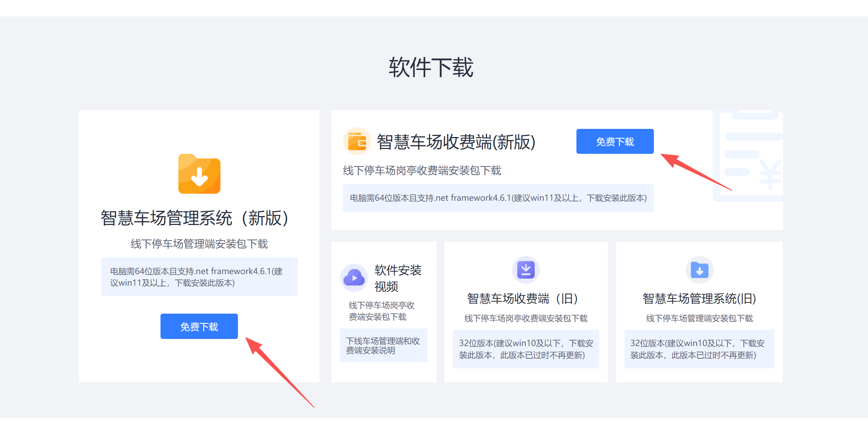
Task: Open the 软件安装视频 title
Action: [x=398, y=278]
